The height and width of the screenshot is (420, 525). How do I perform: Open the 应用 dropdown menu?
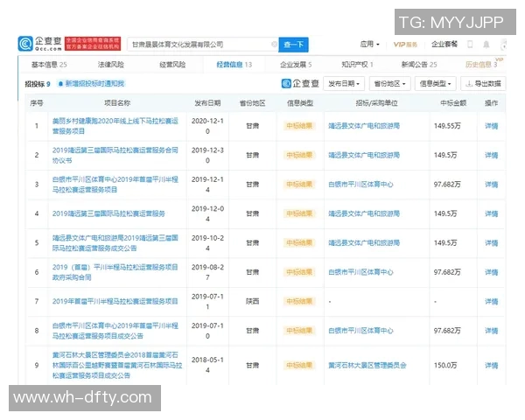(x=369, y=45)
